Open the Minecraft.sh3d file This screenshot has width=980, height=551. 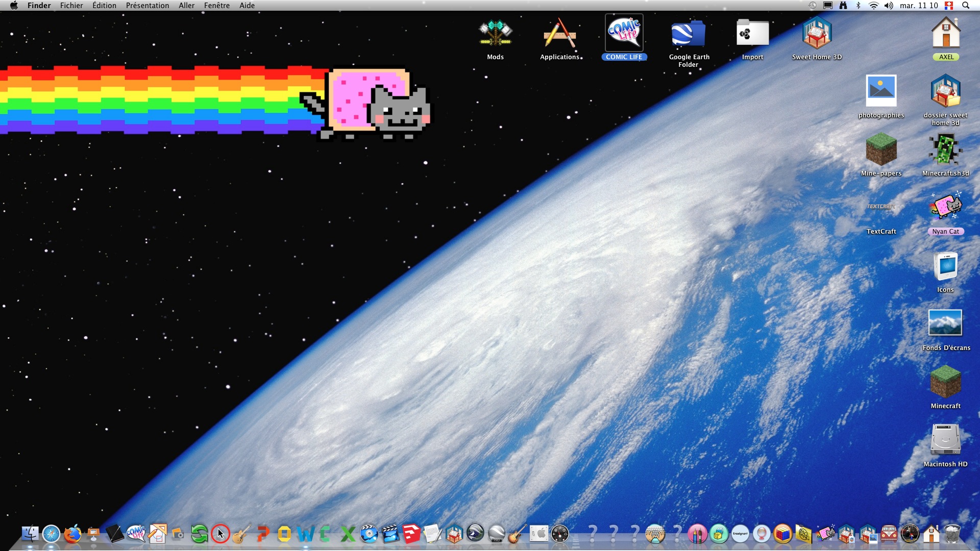[946, 149]
